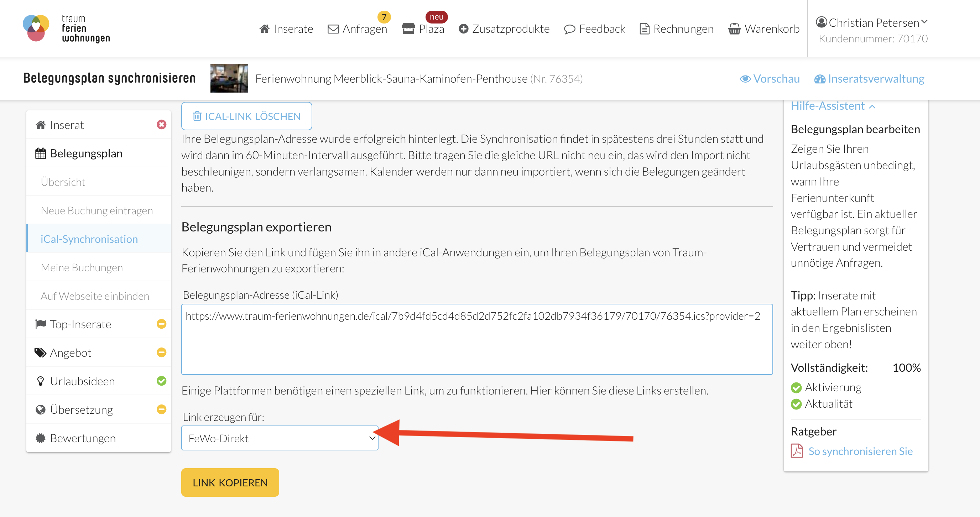This screenshot has width=980, height=517.
Task: Open the Plaza section
Action: pos(423,29)
